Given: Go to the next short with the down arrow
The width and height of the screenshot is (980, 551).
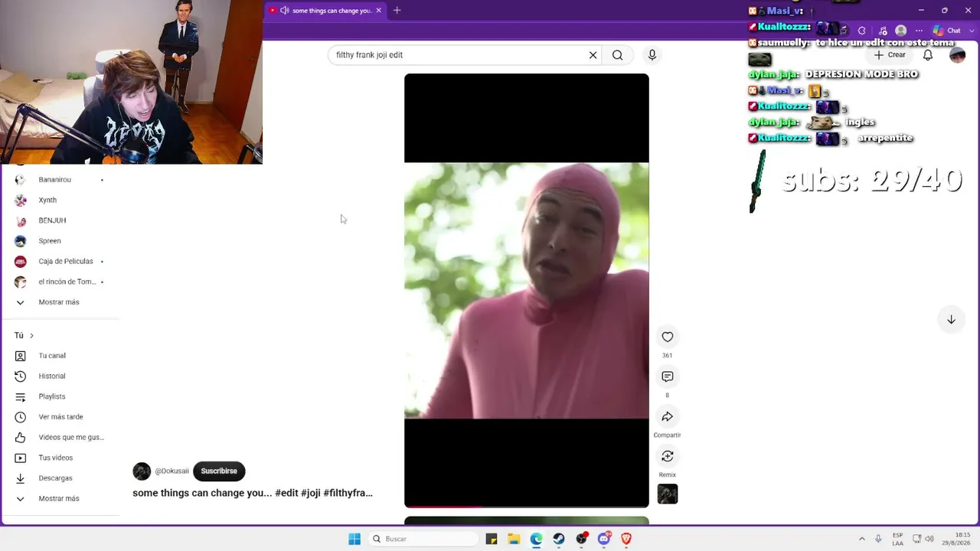Looking at the screenshot, I should coord(951,320).
